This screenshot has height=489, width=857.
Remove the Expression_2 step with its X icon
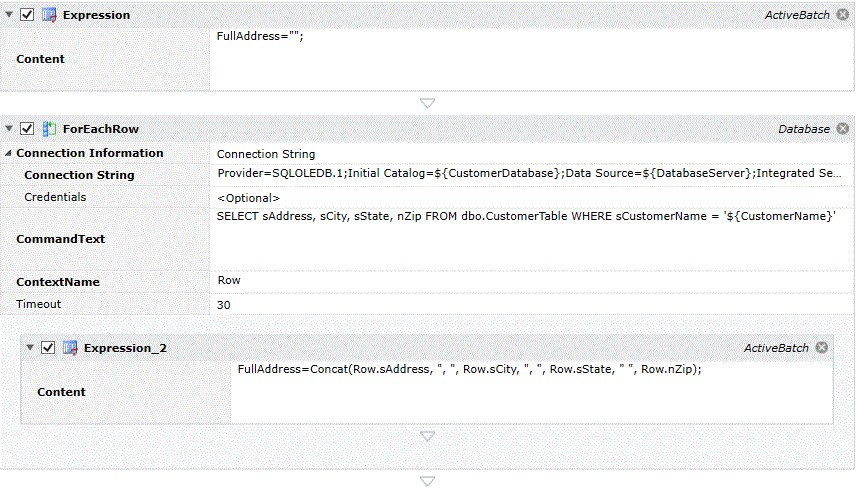click(x=821, y=348)
